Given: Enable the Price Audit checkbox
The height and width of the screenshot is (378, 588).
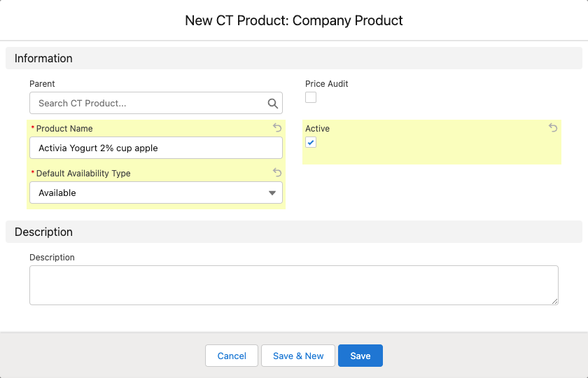Looking at the screenshot, I should click(x=311, y=97).
